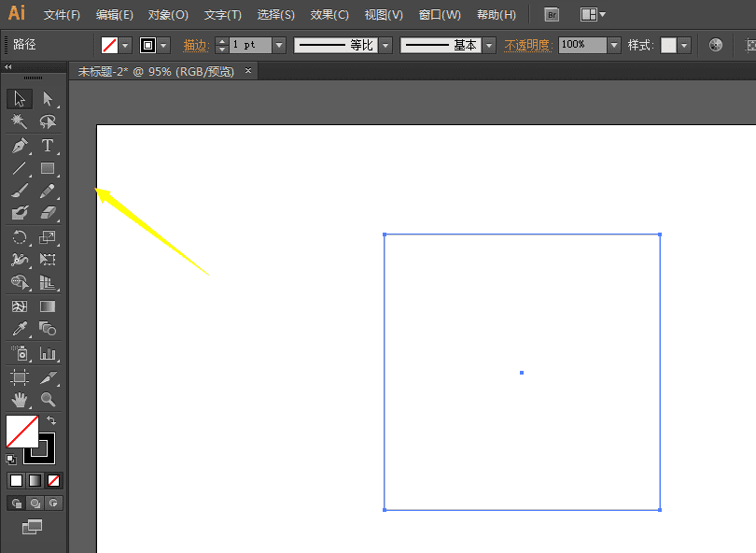This screenshot has width=756, height=553.
Task: Select the Artboard tool
Action: pos(20,376)
